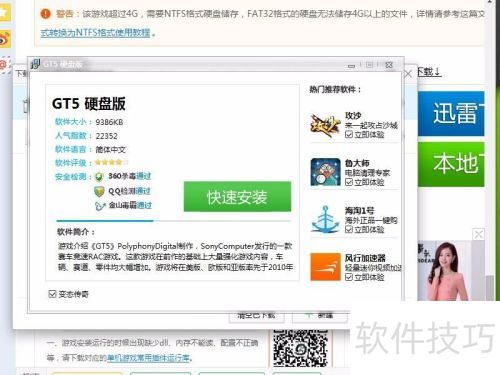Uncheck the 立即体验 box for 鲁大师
The height and width of the screenshot is (375, 500).
[349, 182]
